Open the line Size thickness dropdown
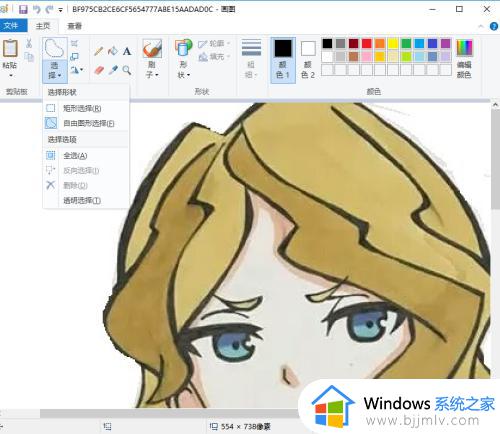Image resolution: width=500 pixels, height=434 pixels. point(251,59)
